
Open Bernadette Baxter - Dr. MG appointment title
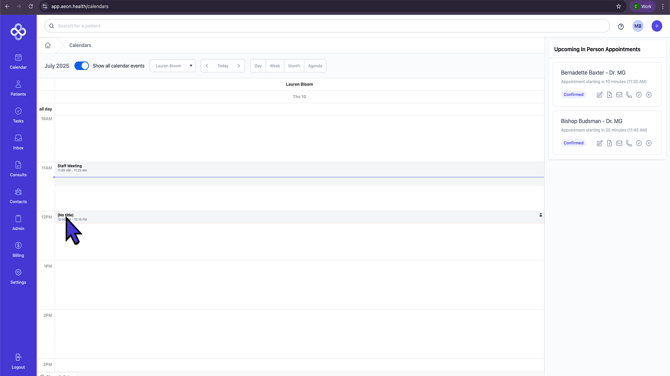coord(593,73)
